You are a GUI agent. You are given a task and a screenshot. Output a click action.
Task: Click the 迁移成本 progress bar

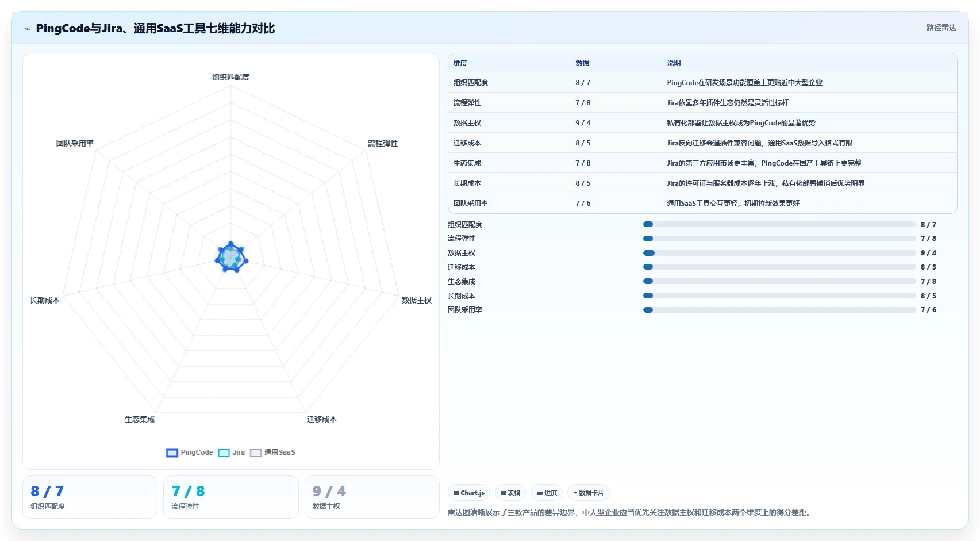(779, 267)
